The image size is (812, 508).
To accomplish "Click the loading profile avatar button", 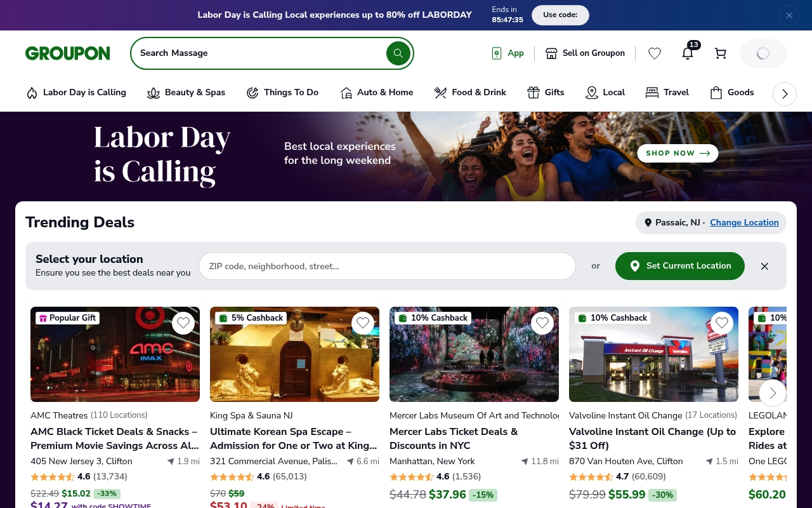I will [x=763, y=53].
